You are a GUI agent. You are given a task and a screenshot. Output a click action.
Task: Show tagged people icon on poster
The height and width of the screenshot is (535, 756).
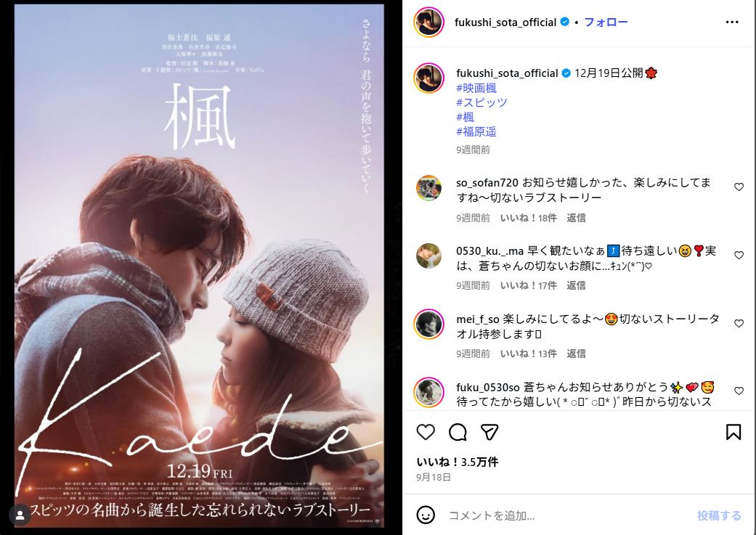(x=20, y=515)
